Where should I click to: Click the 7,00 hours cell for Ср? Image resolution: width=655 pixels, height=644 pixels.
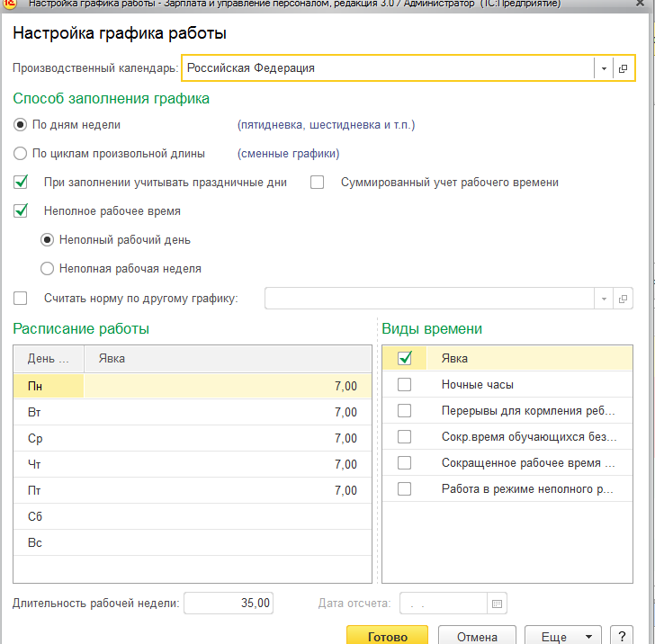(x=229, y=438)
